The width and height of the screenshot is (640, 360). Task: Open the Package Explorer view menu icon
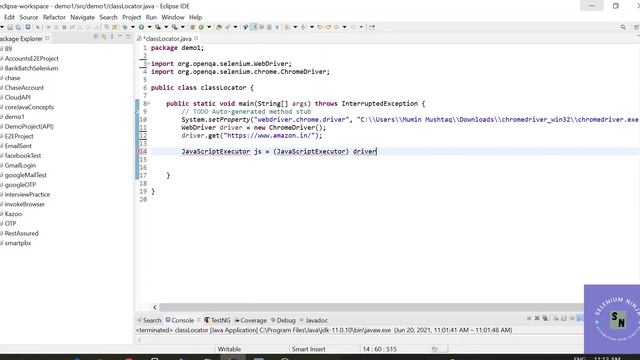point(112,37)
